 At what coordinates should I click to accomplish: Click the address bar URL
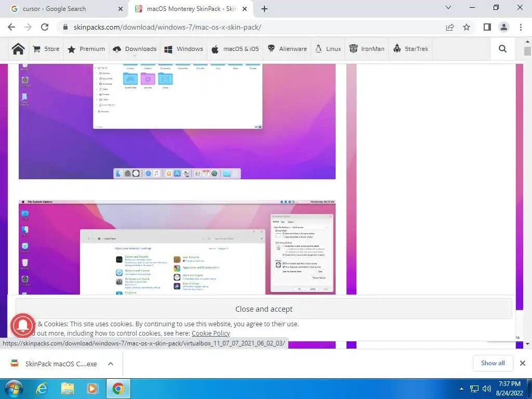tap(167, 27)
